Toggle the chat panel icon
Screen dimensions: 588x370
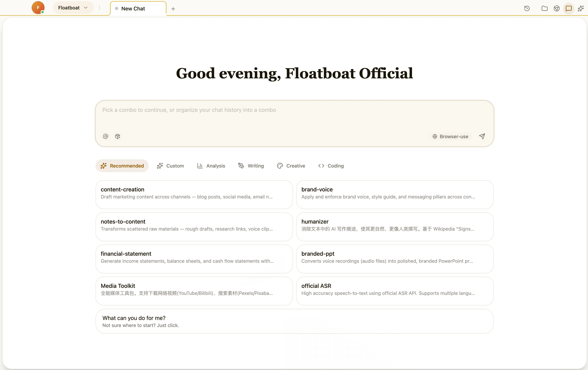(x=569, y=9)
